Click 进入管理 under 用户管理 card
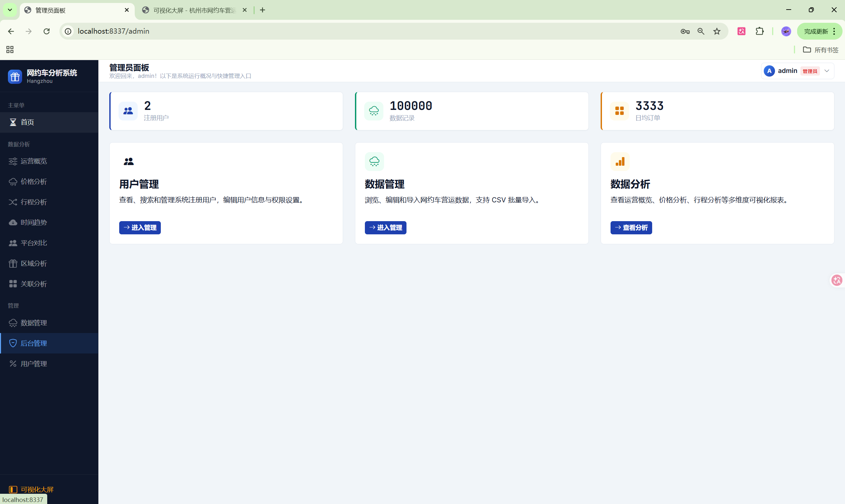845x504 pixels. (x=140, y=227)
